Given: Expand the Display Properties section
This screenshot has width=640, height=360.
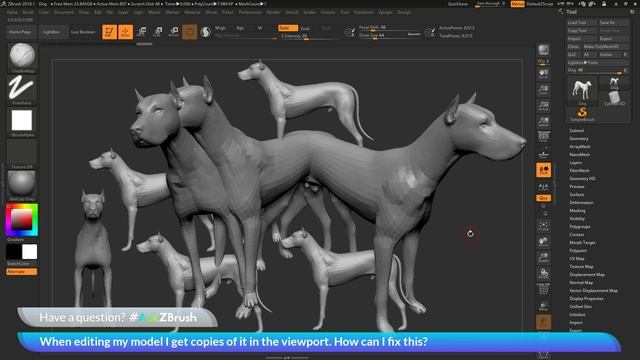Looking at the screenshot, I should 586,298.
